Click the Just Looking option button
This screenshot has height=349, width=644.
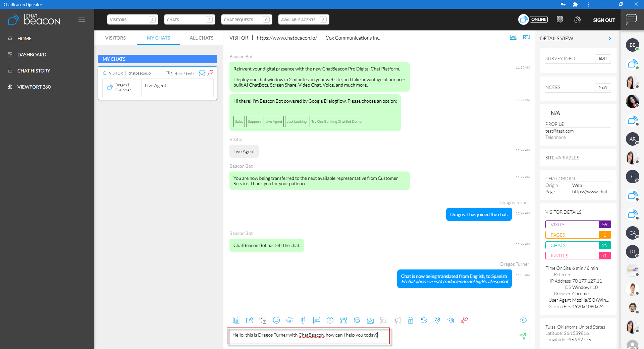click(x=297, y=121)
